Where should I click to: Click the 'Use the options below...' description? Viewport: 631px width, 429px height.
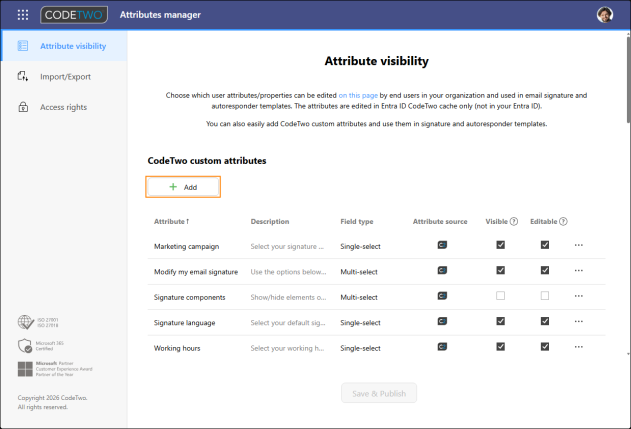pos(288,272)
